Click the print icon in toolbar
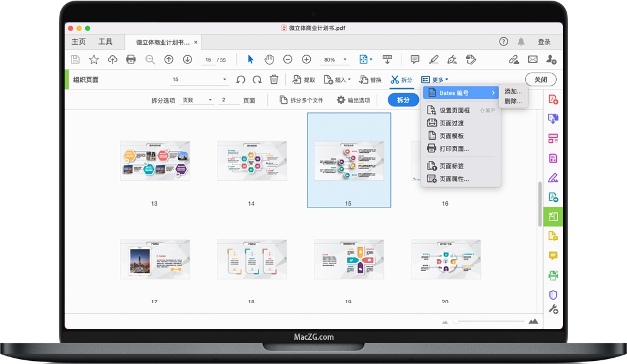 click(x=131, y=60)
